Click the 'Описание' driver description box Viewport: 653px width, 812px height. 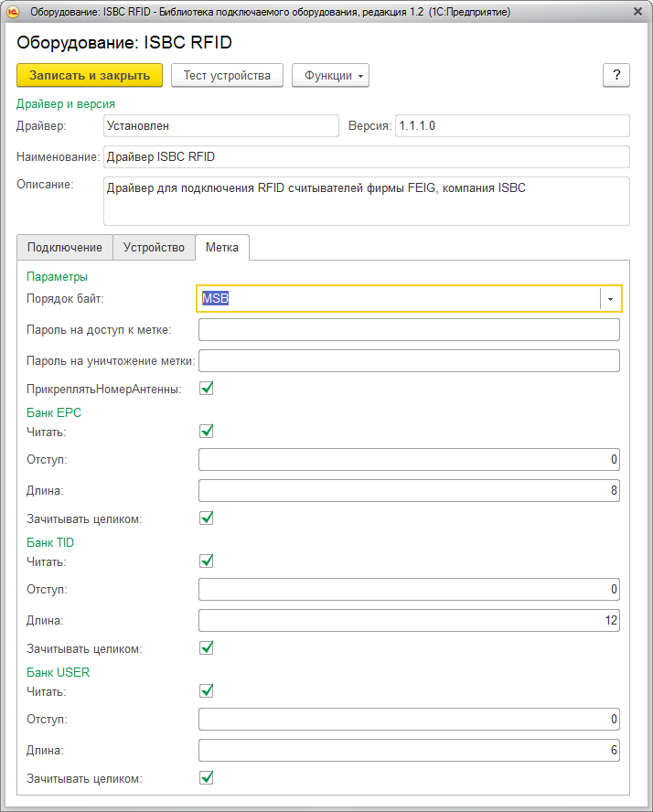(x=367, y=201)
